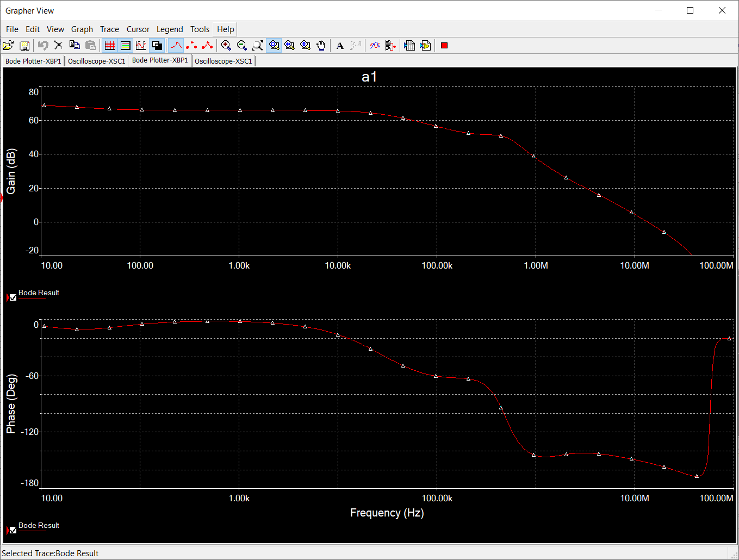Open the Trace menu

click(109, 29)
